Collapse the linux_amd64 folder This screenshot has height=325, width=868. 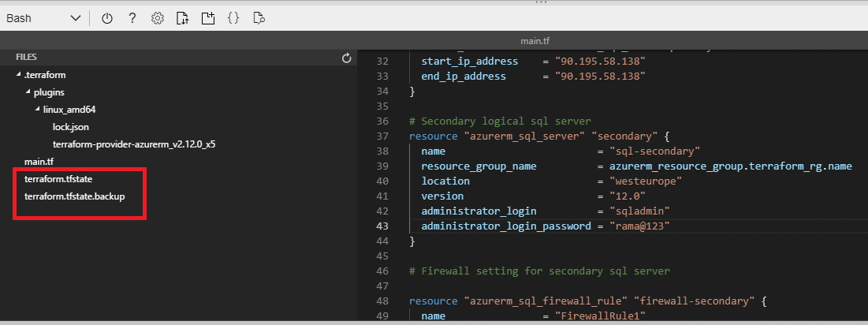pyautogui.click(x=37, y=110)
